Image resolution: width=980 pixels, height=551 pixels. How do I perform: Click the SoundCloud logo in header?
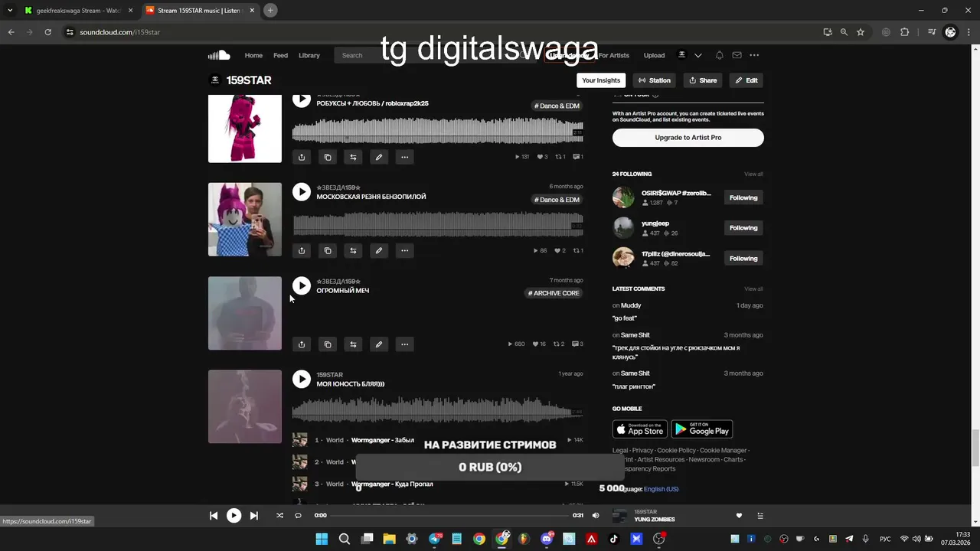pos(219,55)
